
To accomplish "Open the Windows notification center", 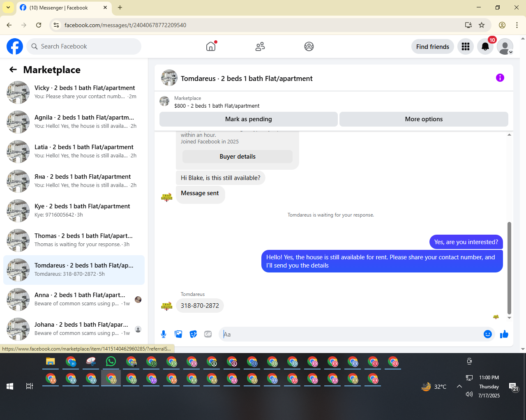I will pos(514,387).
